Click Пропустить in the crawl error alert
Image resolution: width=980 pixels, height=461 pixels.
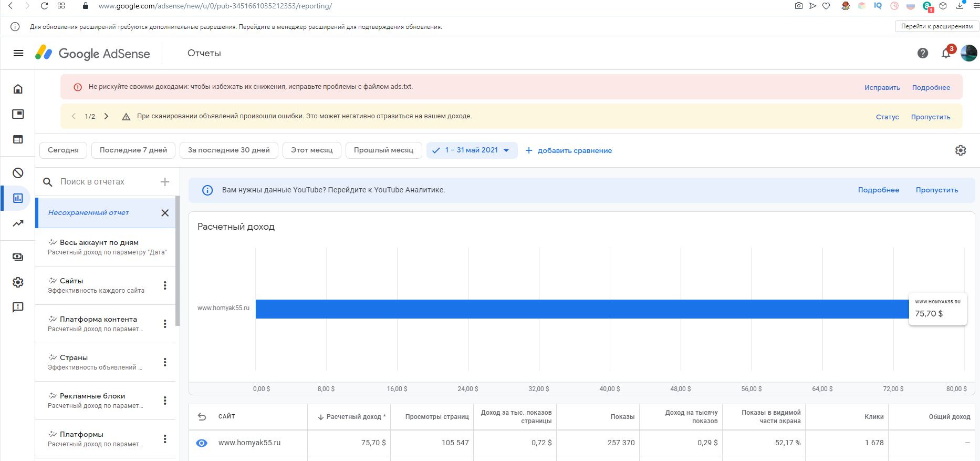coord(931,117)
